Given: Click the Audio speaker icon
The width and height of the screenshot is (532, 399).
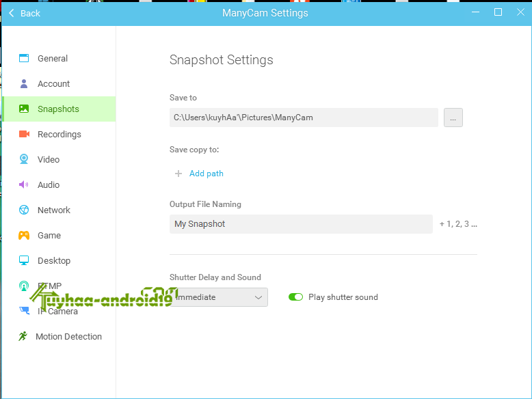Looking at the screenshot, I should coord(24,184).
